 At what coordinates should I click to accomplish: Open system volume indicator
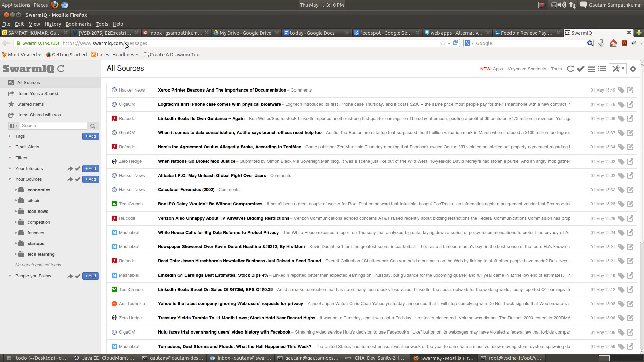coord(562,5)
